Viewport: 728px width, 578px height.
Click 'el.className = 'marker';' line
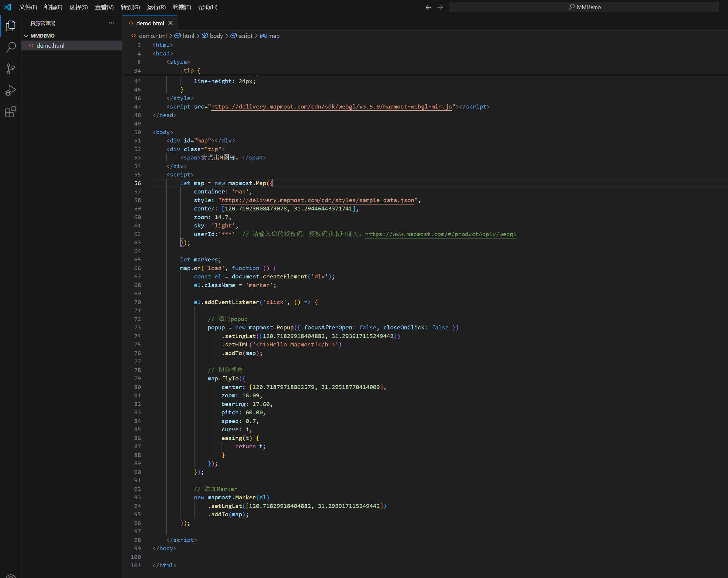coord(235,285)
